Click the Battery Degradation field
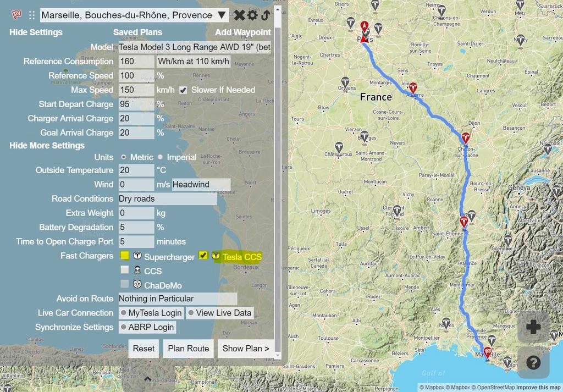563x392 pixels. click(x=136, y=227)
